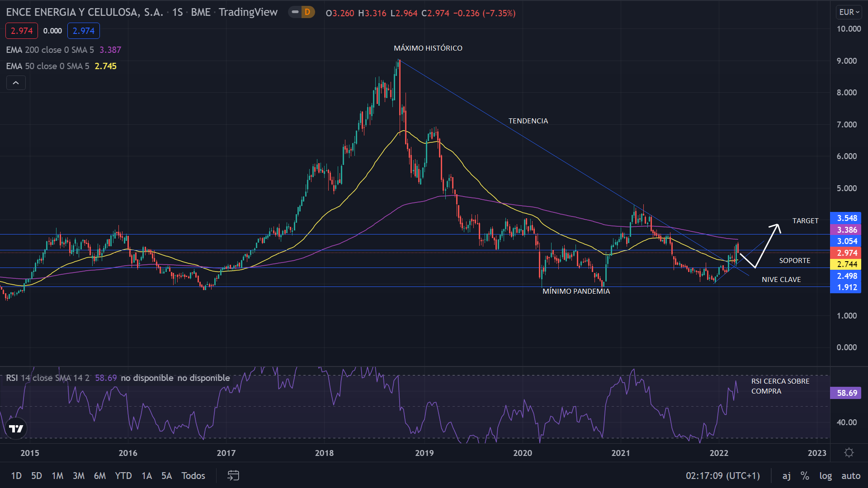The image size is (868, 488).
Task: Enable logarithmic scale via log toggle
Action: pos(826,476)
